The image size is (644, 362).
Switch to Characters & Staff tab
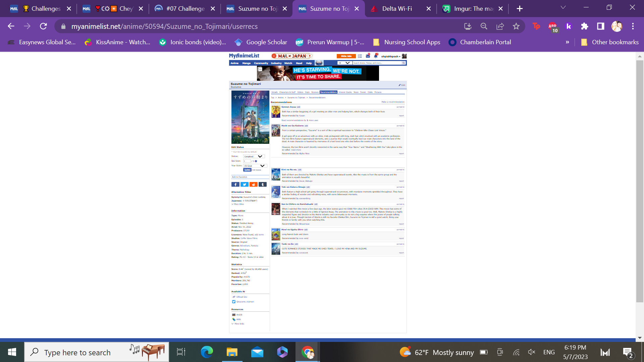tap(287, 92)
